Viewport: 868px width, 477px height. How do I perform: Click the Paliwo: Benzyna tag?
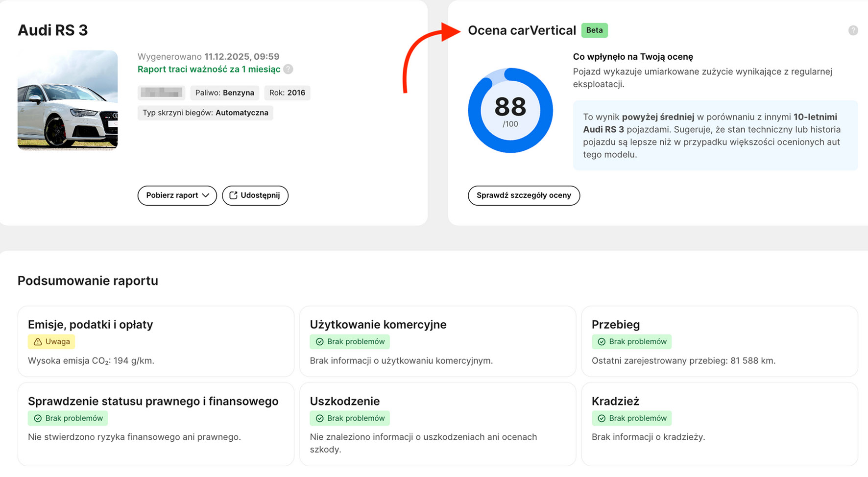point(224,93)
